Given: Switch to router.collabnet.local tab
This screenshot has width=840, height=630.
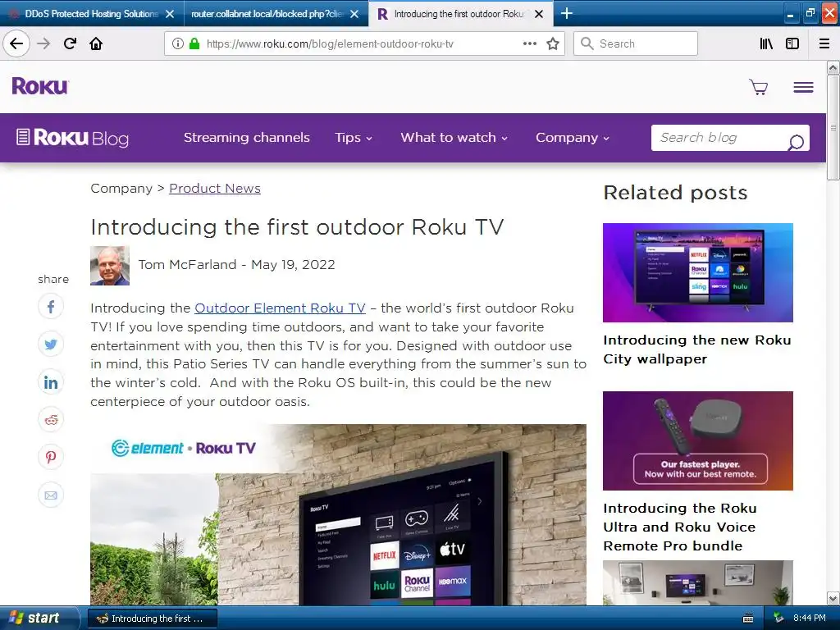Looking at the screenshot, I should [x=267, y=14].
